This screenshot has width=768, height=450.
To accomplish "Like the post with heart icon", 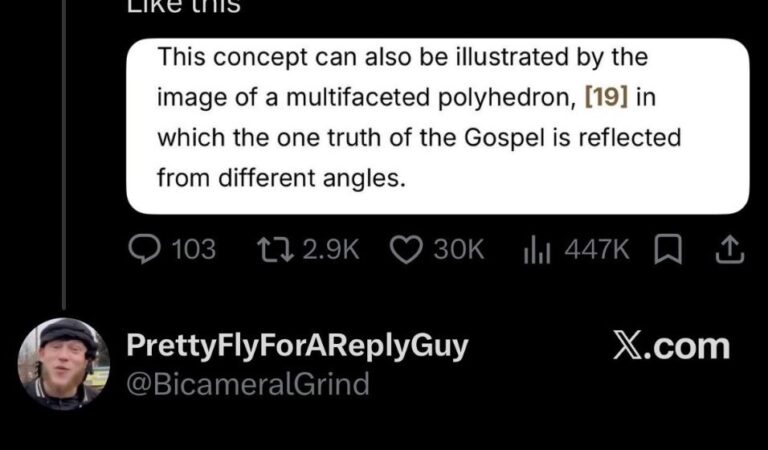I will pyautogui.click(x=407, y=250).
